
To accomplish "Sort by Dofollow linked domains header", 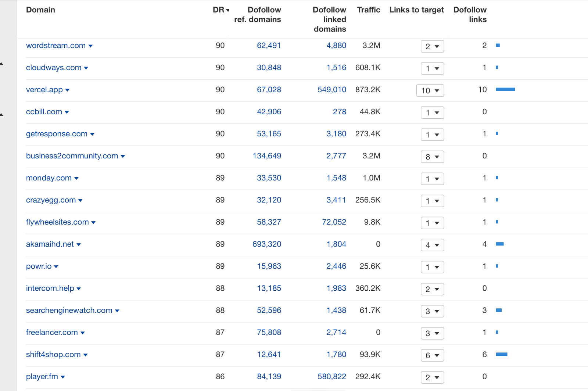I will pos(329,19).
